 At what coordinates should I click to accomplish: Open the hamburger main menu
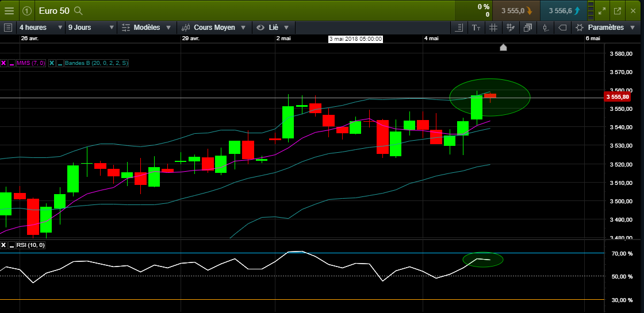(9, 10)
